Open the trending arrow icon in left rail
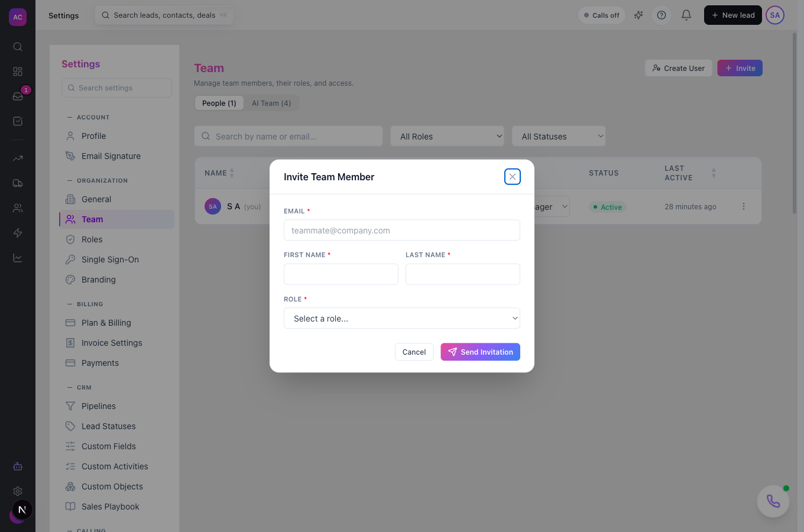This screenshot has width=804, height=532. [x=18, y=158]
